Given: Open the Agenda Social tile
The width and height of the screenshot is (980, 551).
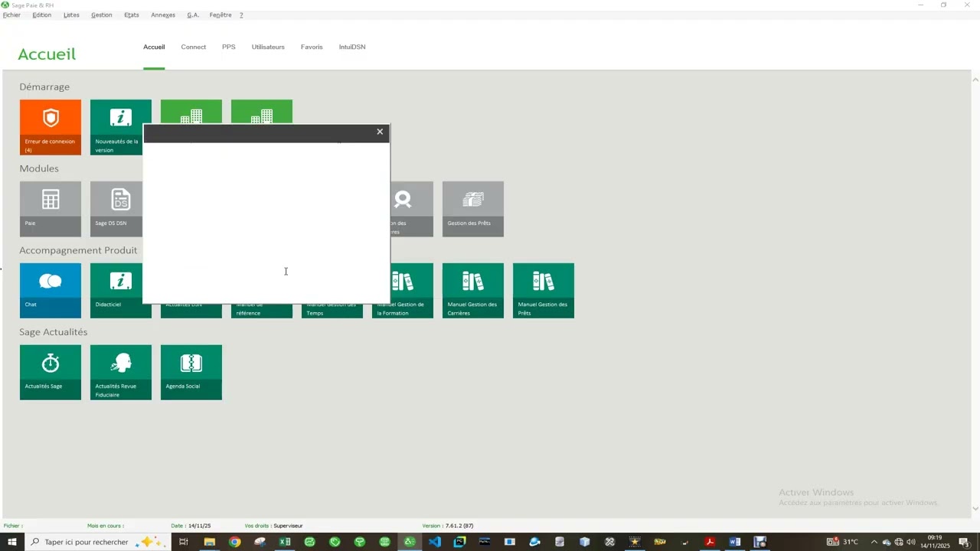Looking at the screenshot, I should pos(191,372).
